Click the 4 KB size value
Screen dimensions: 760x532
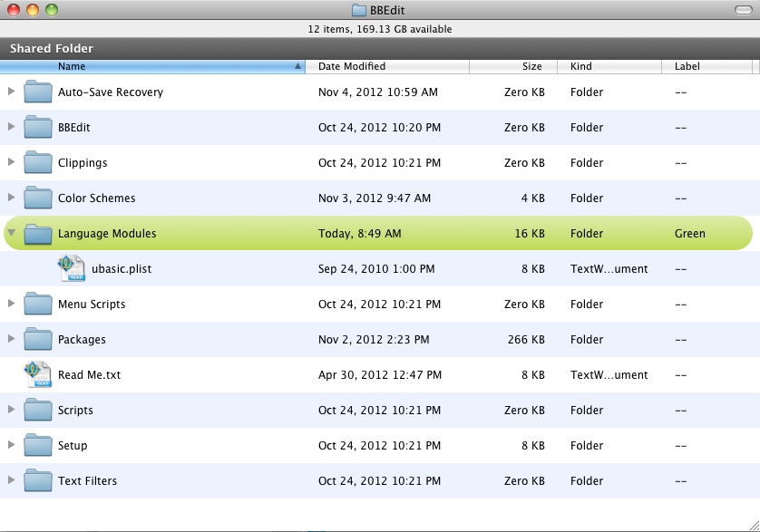(x=532, y=198)
